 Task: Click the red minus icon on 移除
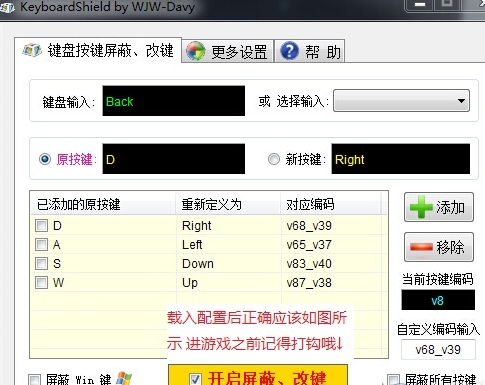pos(421,247)
